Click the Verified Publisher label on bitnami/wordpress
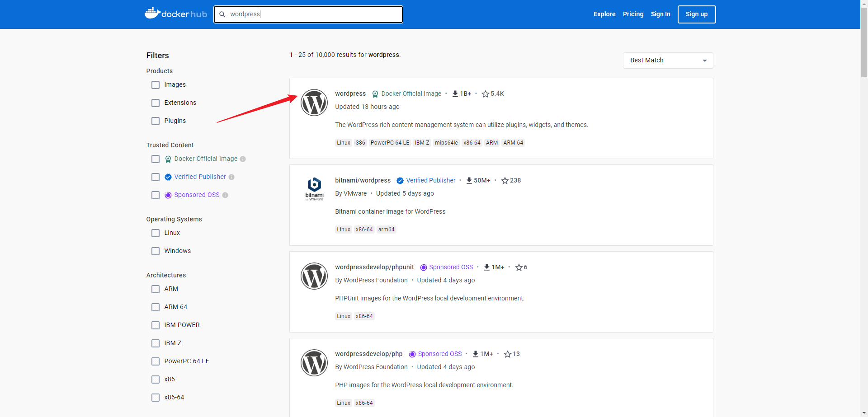The height and width of the screenshot is (417, 868). tap(431, 180)
